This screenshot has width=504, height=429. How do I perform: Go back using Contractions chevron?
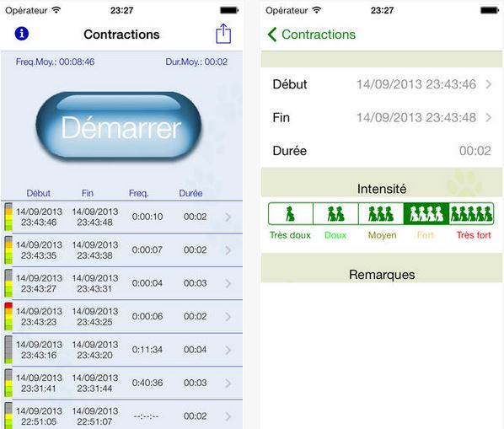coord(311,35)
